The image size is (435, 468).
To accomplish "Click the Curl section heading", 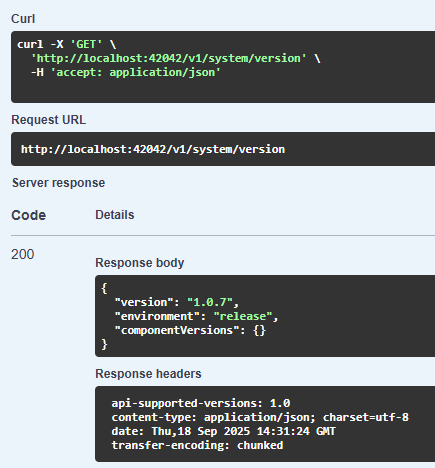I will (x=23, y=19).
